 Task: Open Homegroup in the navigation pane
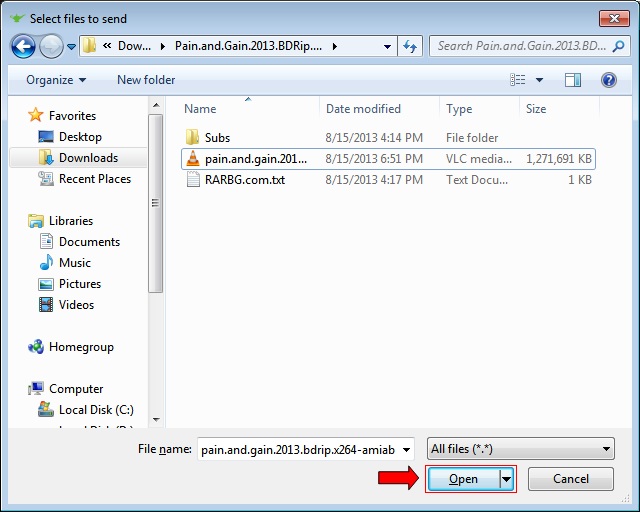click(81, 347)
